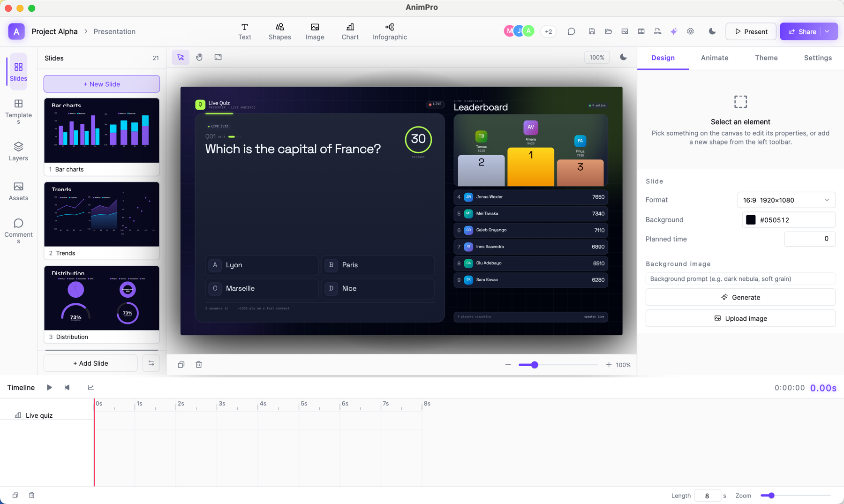Save the project with the floppy disk icon

pyautogui.click(x=592, y=31)
